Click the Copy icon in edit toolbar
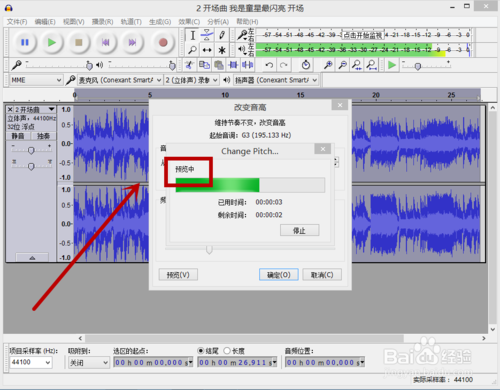The width and height of the screenshot is (500, 390). click(x=204, y=65)
